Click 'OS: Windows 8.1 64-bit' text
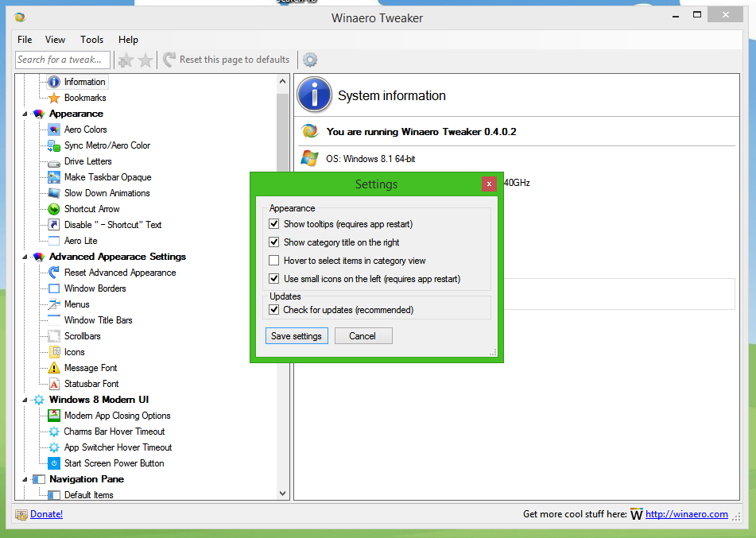This screenshot has height=538, width=756. pos(370,159)
